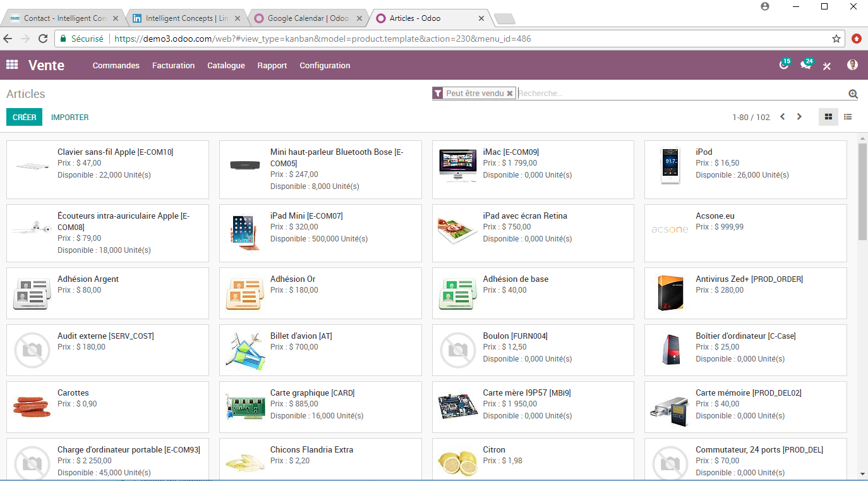Open the user avatar menu
This screenshot has width=868, height=481.
[852, 65]
